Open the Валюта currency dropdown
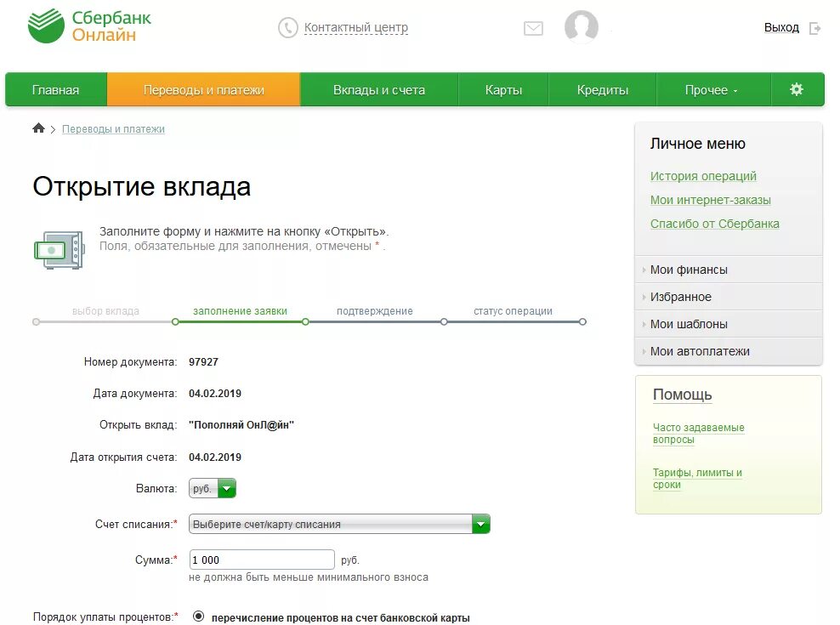This screenshot has height=625, width=840. (x=213, y=488)
